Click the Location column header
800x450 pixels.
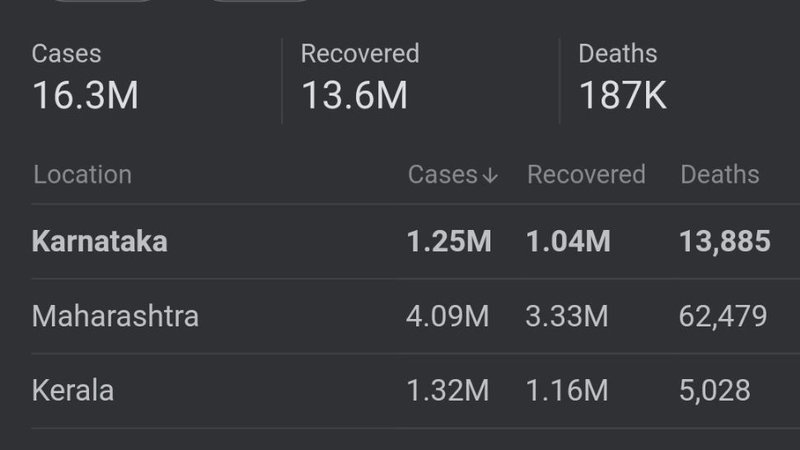point(82,175)
